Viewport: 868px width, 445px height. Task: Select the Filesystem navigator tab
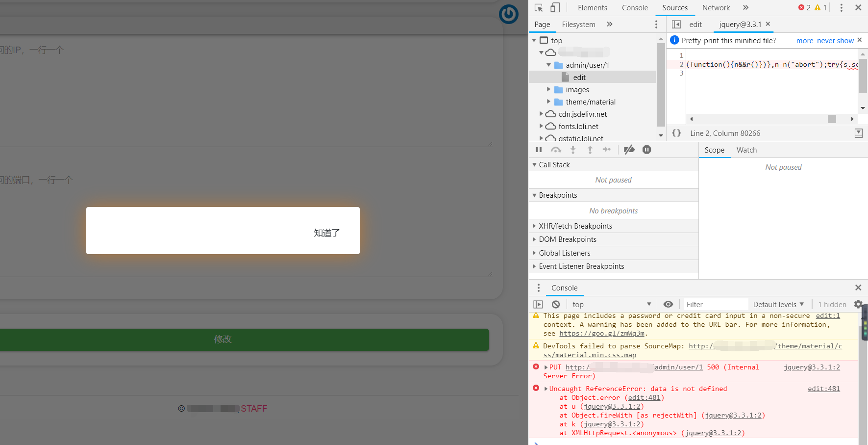pos(578,25)
